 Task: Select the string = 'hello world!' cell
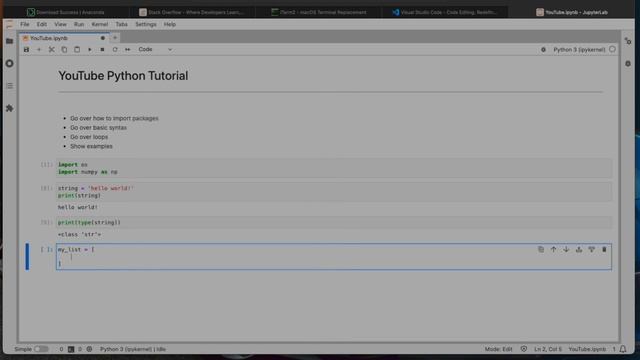tap(334, 192)
